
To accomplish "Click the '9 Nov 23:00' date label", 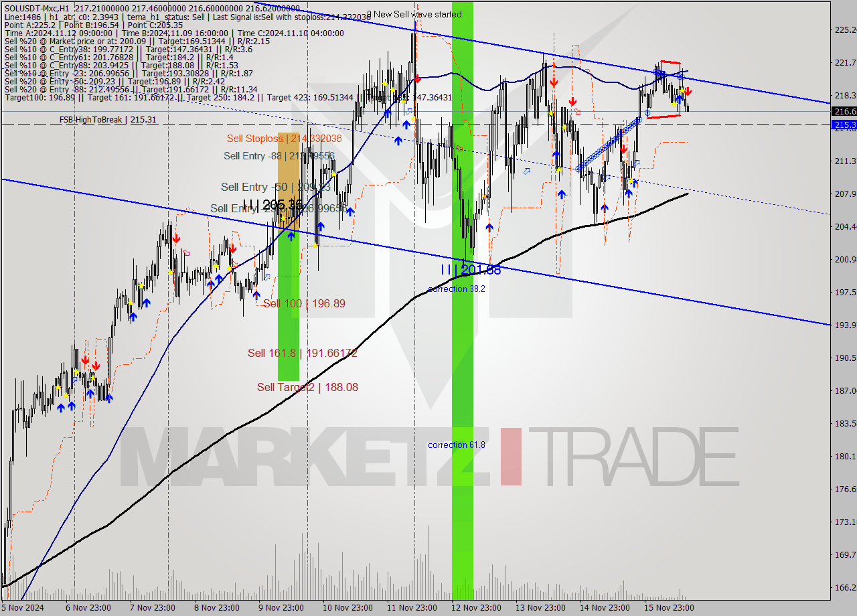I will (283, 608).
